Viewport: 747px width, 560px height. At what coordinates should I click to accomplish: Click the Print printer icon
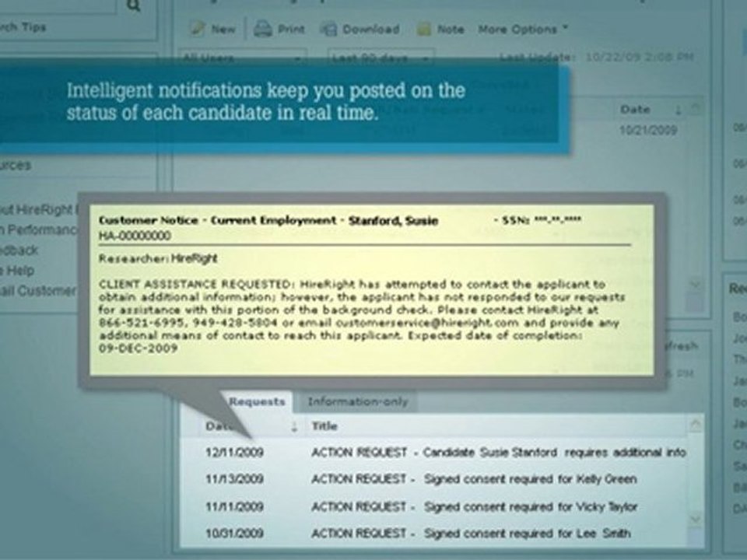click(262, 29)
